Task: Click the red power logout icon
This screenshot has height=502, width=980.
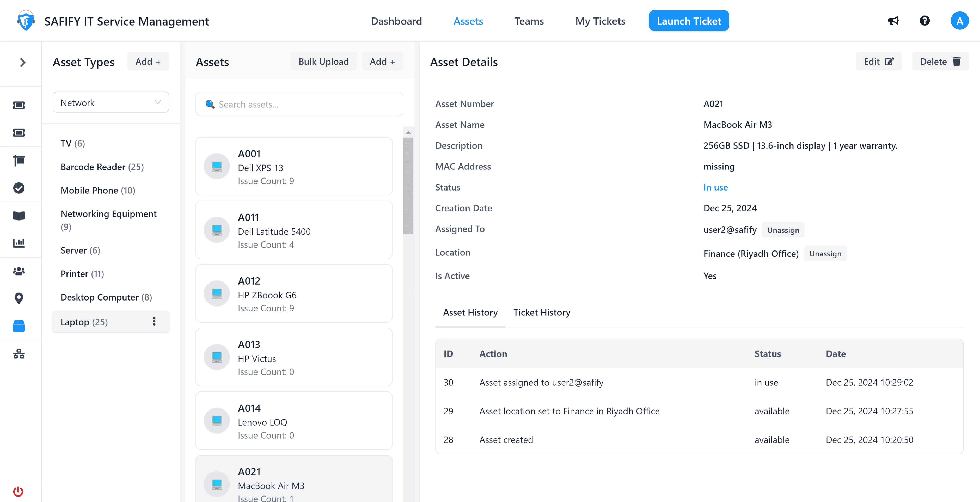Action: pos(18,491)
